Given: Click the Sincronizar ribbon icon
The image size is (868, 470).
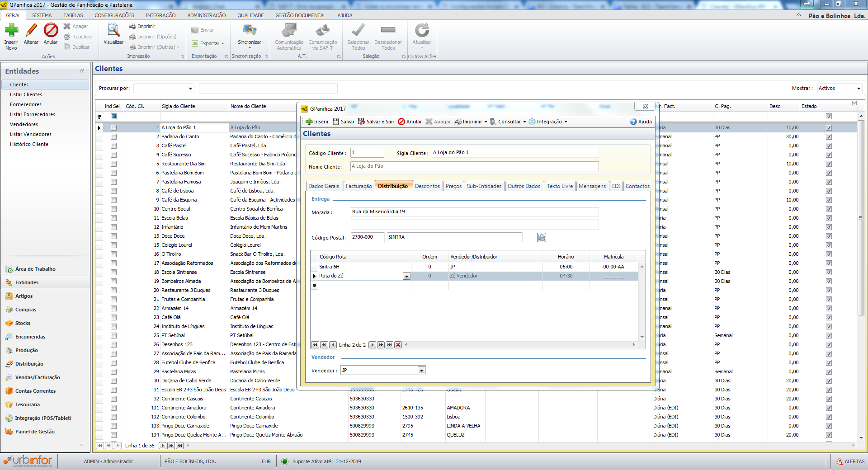Looking at the screenshot, I should tap(250, 31).
